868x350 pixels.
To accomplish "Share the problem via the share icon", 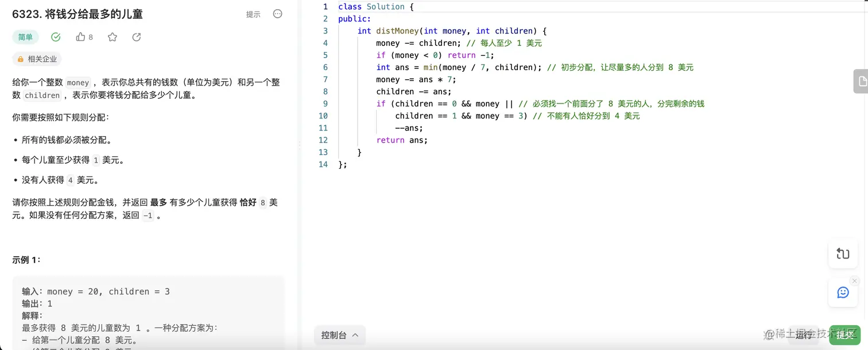I will point(137,37).
